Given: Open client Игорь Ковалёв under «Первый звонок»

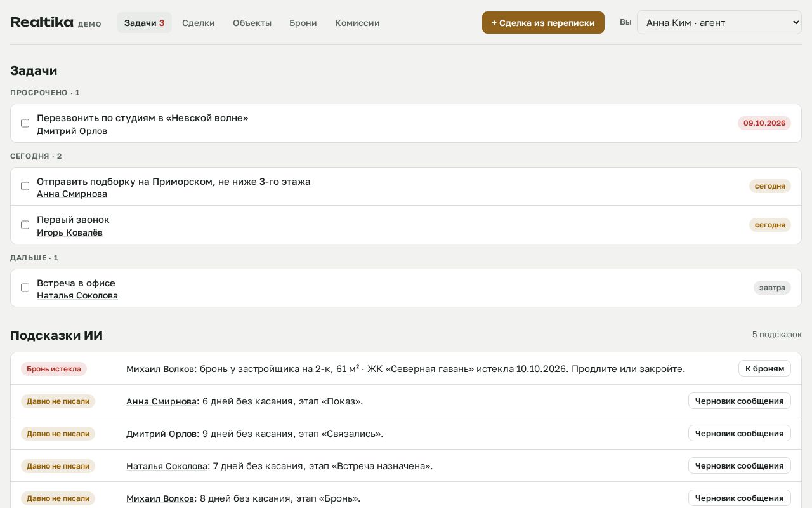Looking at the screenshot, I should (x=70, y=232).
